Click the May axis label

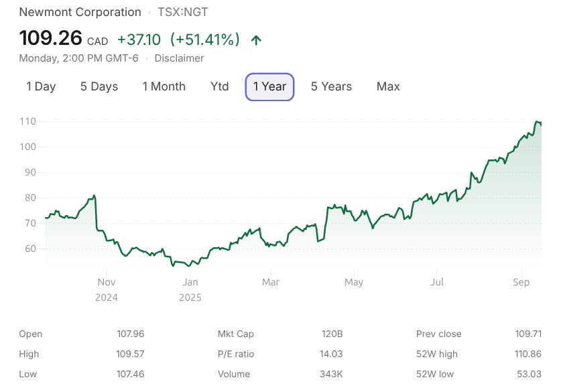(x=354, y=282)
